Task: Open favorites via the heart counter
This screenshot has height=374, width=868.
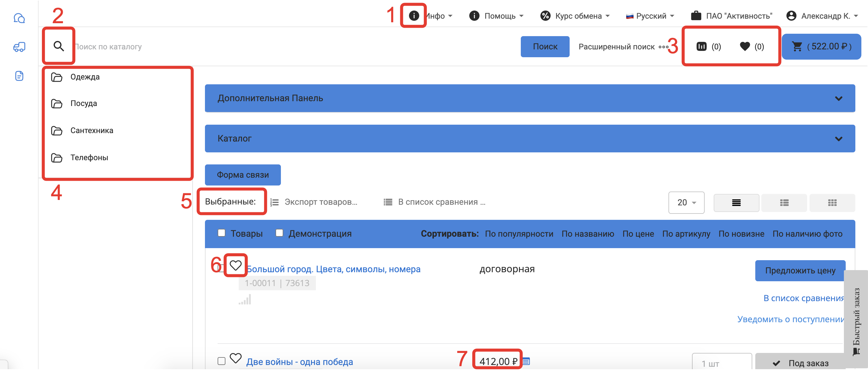Action: point(745,46)
